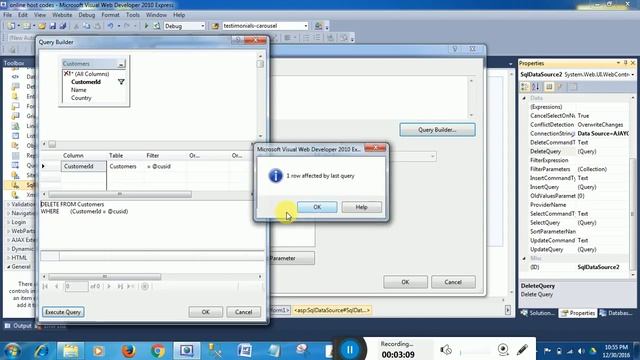
Task: Click the criteria grid horizontal scrollbar
Action: 120,194
